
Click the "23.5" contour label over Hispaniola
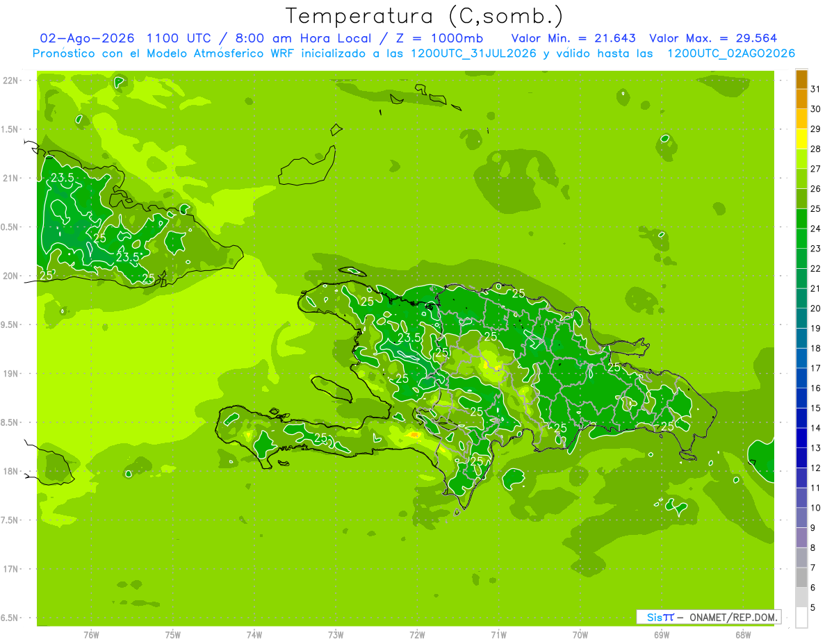point(409,338)
